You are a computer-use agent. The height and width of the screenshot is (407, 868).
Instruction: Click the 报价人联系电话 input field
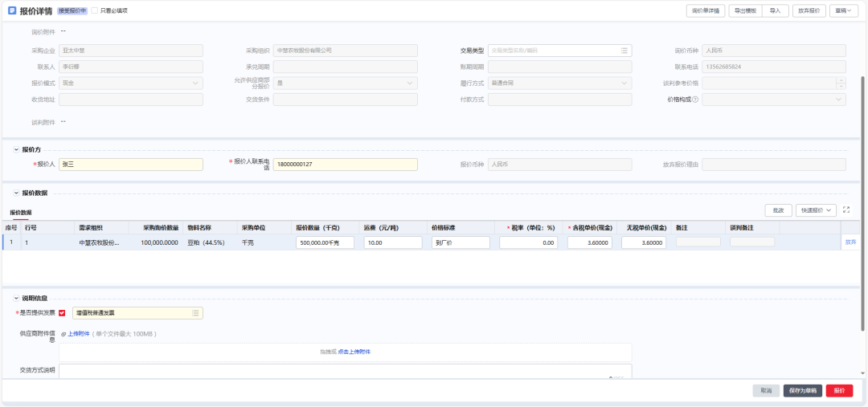click(x=346, y=165)
